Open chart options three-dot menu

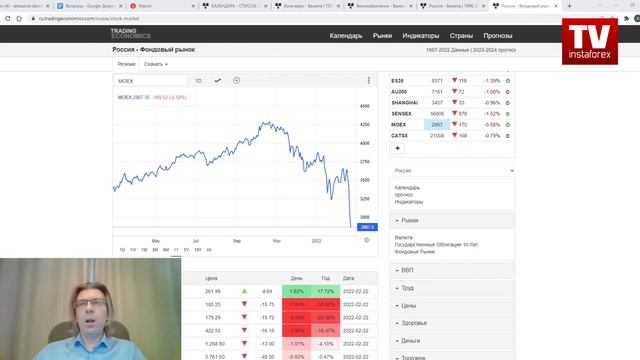coord(369,80)
